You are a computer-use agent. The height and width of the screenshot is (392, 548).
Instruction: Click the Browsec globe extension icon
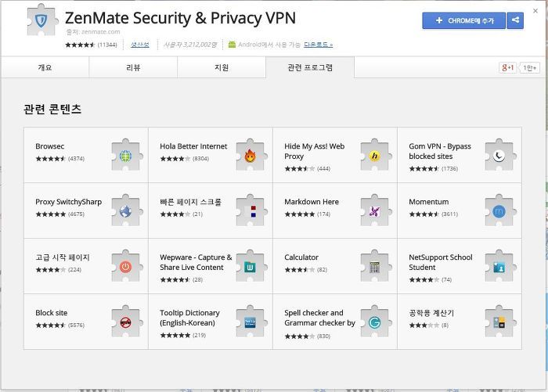pos(126,156)
